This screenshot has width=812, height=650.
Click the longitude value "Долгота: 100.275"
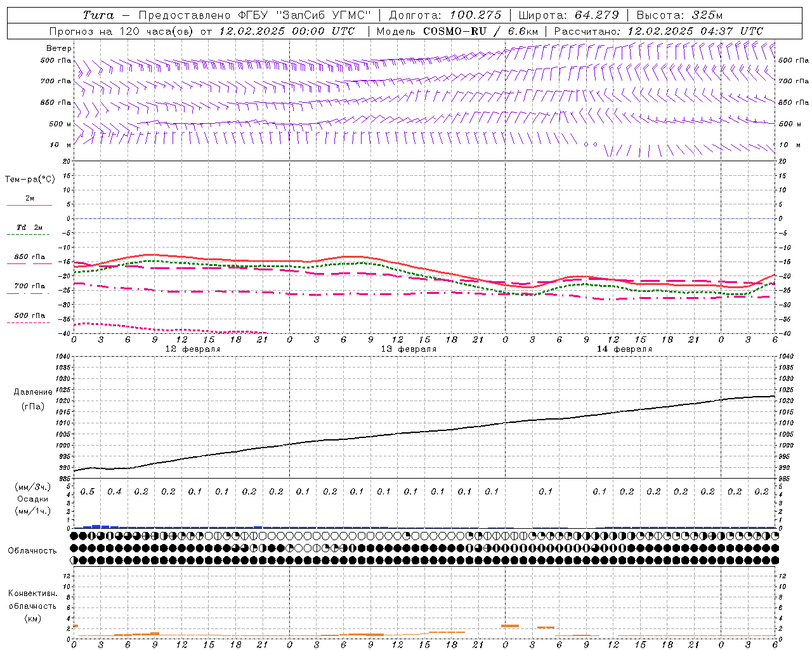pos(445,15)
